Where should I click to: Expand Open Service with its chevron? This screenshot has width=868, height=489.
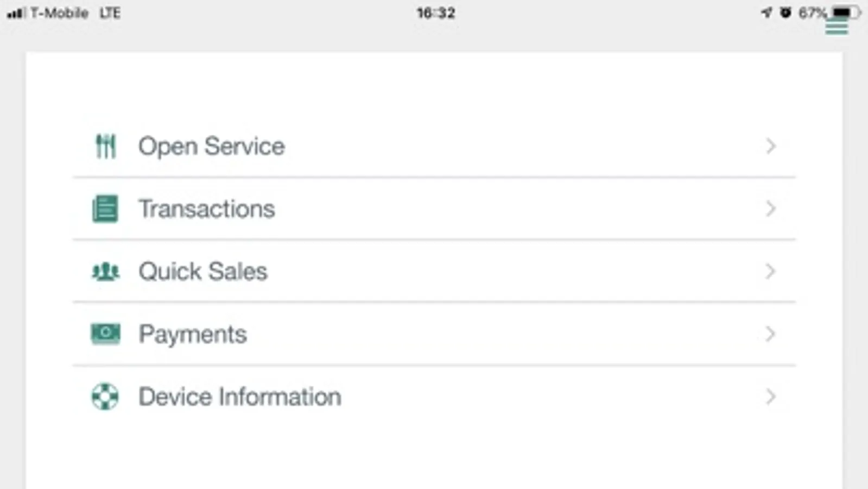tap(770, 146)
